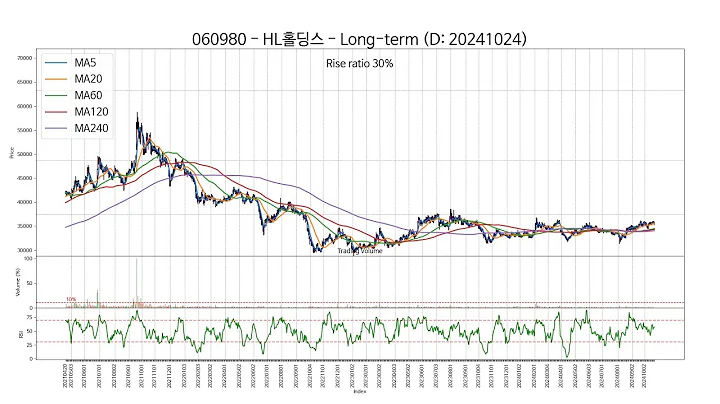Select the 'Rise ratio 30%' annotation
720x404 pixels.
(360, 63)
